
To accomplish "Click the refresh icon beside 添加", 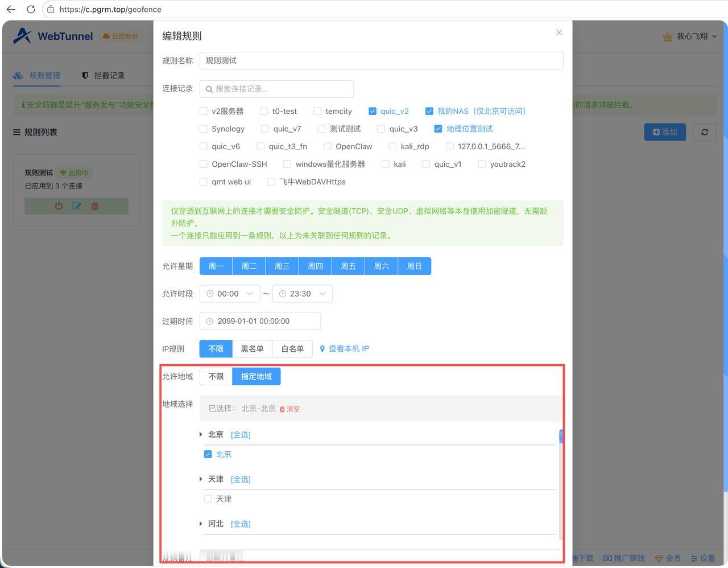I will 705,132.
